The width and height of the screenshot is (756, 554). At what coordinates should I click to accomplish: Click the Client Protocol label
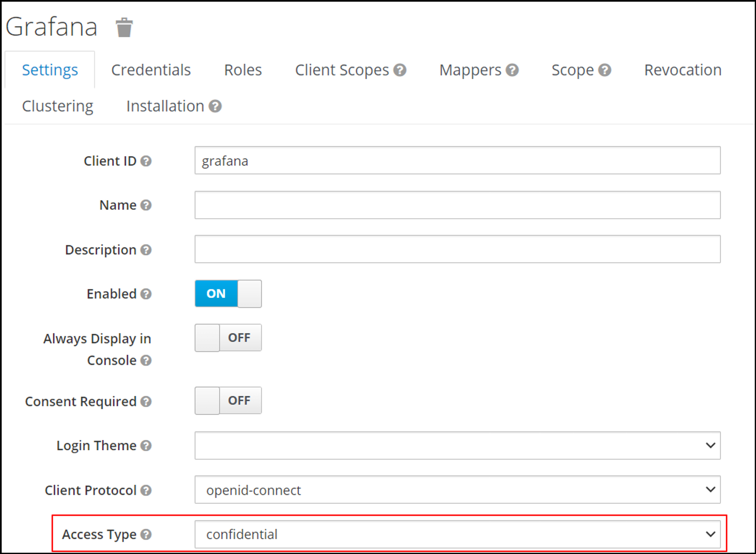click(x=90, y=490)
